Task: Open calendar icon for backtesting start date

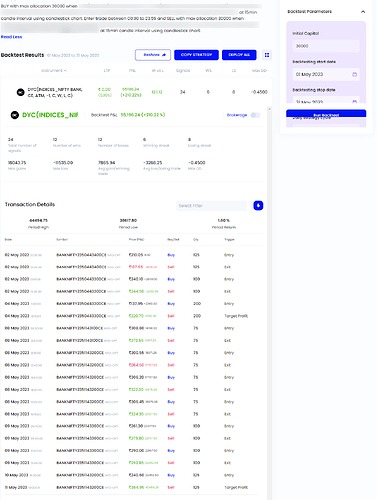Action: tap(354, 74)
